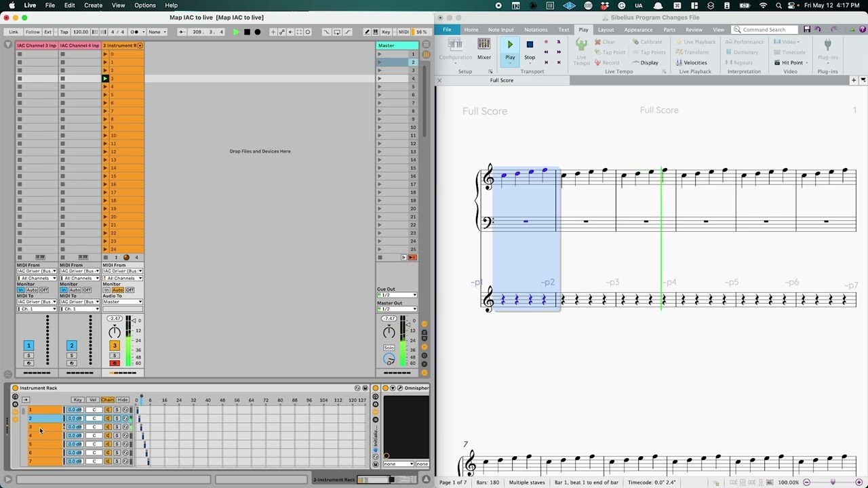The image size is (868, 488).
Task: Launch clip slot 3 in Instrument Rack track
Action: pyautogui.click(x=105, y=79)
